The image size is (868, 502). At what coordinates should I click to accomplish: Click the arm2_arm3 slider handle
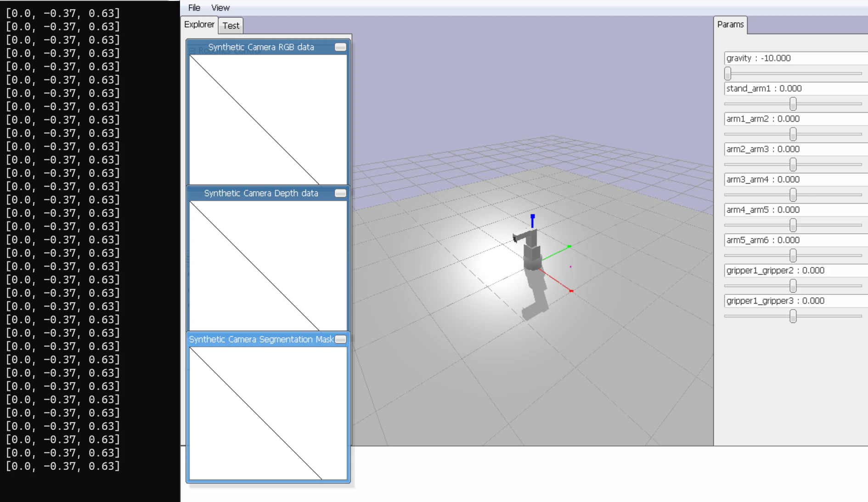point(793,164)
